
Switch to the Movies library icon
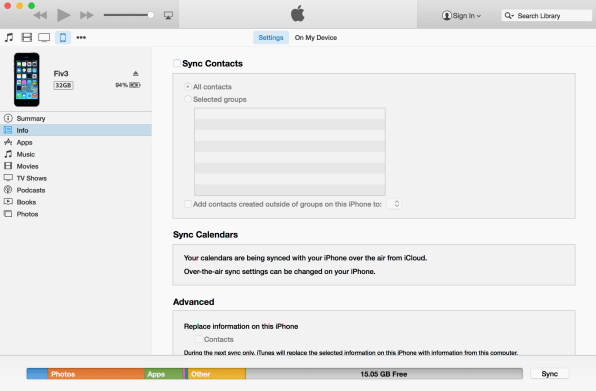27,37
